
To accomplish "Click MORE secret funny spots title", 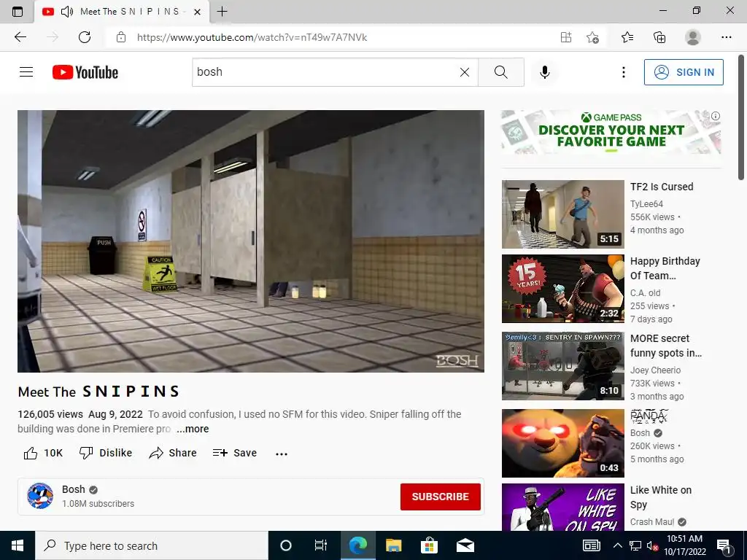I will coord(666,346).
